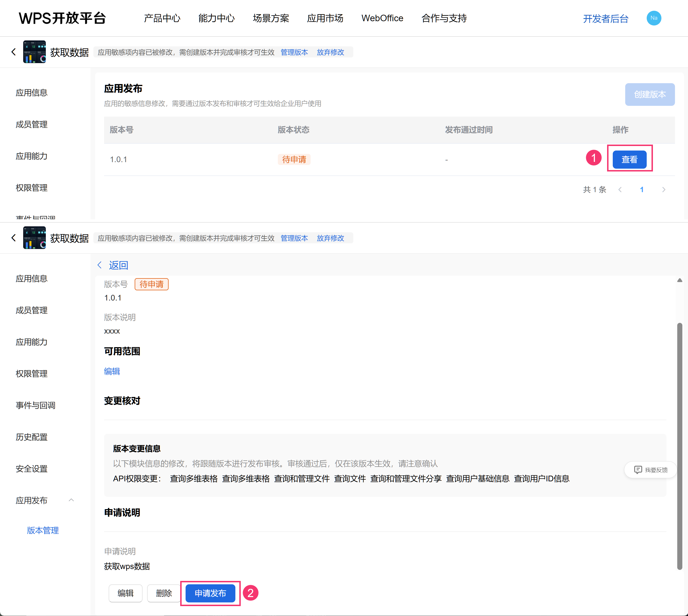Click the 删除 button
Screen dimensions: 688x616
pyautogui.click(x=164, y=593)
